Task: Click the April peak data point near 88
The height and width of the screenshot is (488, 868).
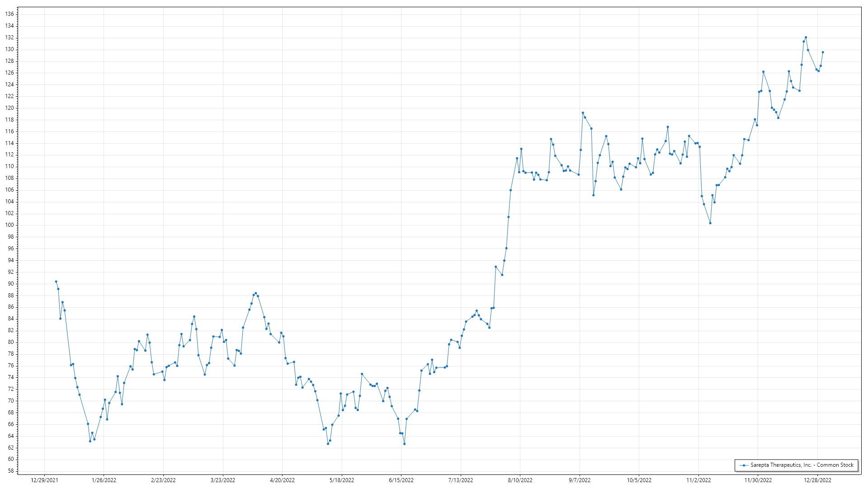Action: (x=255, y=293)
